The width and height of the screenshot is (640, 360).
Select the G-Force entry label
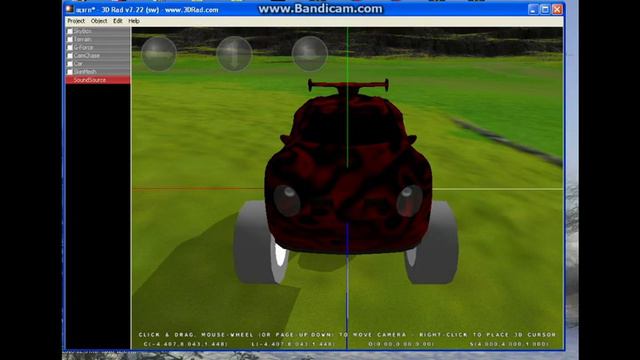pyautogui.click(x=83, y=48)
